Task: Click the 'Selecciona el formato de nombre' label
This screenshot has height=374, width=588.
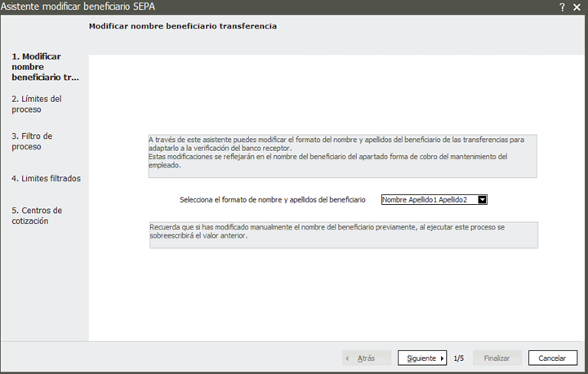Action: click(272, 199)
